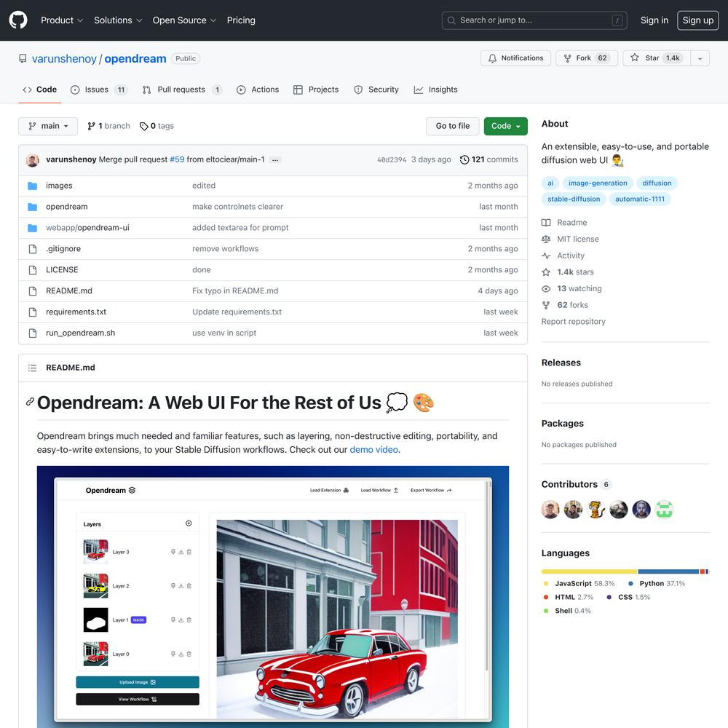This screenshot has width=728, height=728.
Task: Expand the commit message ellipsis
Action: (x=275, y=159)
